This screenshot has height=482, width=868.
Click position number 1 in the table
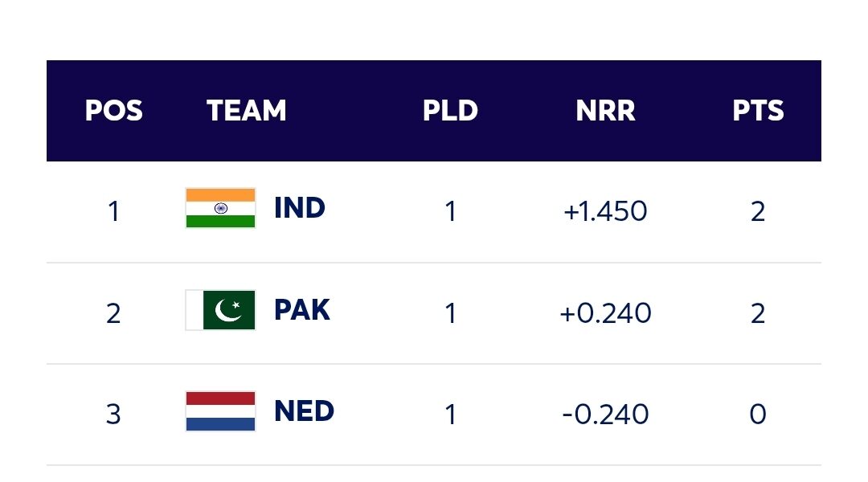tap(113, 211)
